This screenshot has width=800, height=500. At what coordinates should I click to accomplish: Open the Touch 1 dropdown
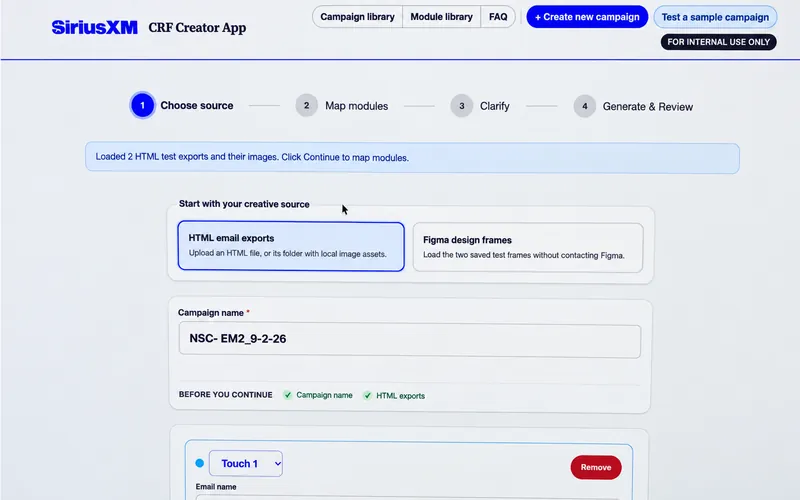point(246,463)
